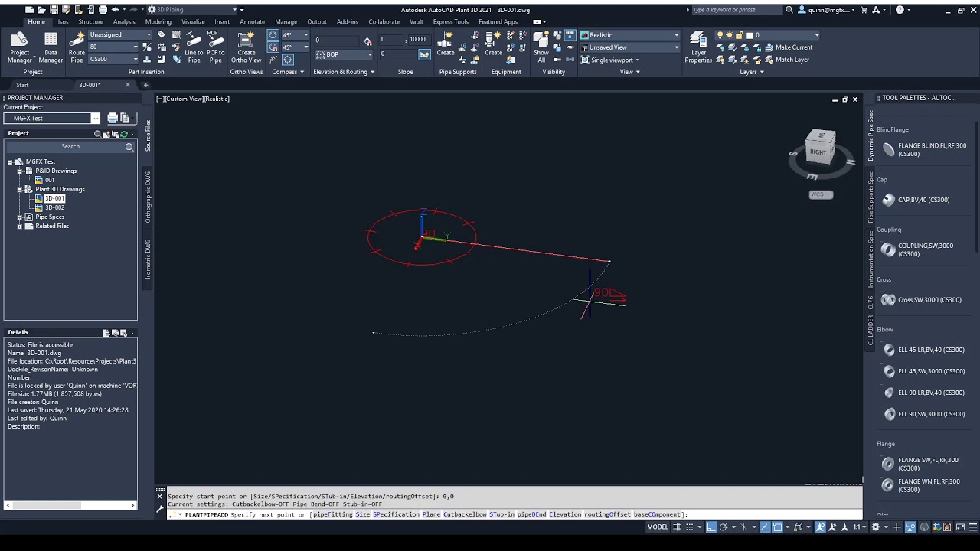Click the Create Ortho View icon
The height and width of the screenshot is (551, 980).
point(247,47)
